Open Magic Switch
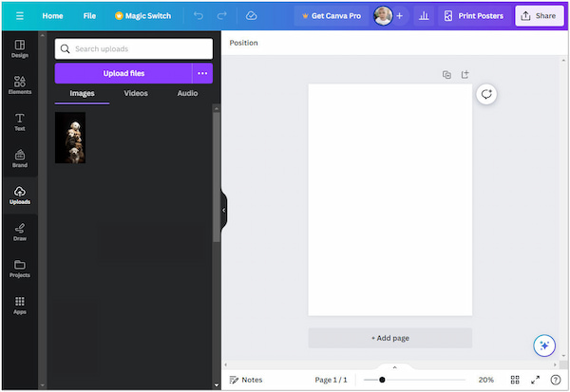This screenshot has height=392, width=570. tap(142, 16)
